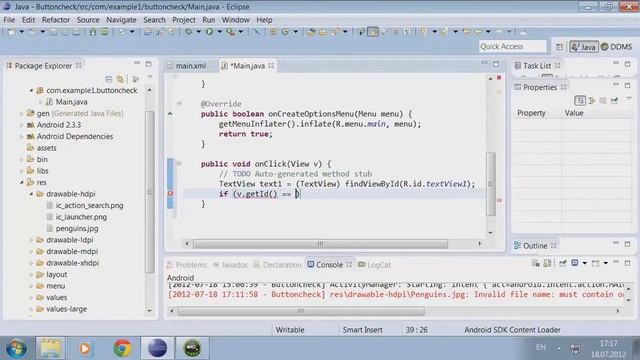This screenshot has width=640, height=360.
Task: Switch to the Java perspective
Action: (x=584, y=47)
